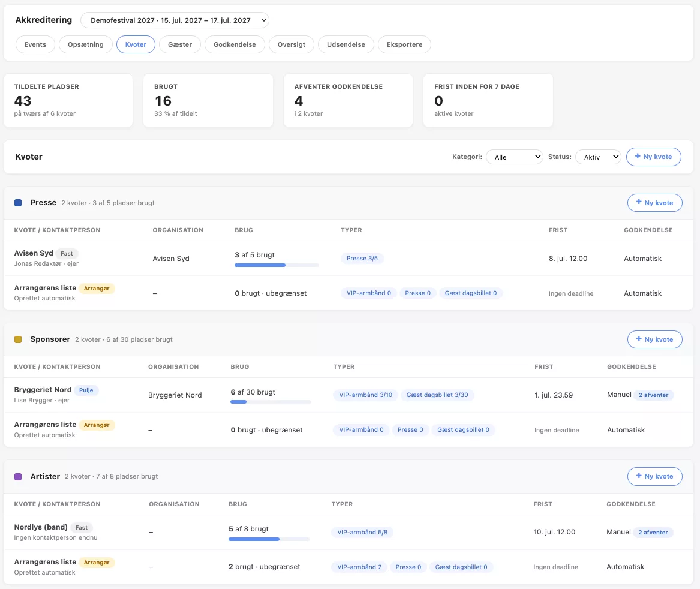Select the Kvoter tab
Viewport: 700px width, 589px height.
136,44
